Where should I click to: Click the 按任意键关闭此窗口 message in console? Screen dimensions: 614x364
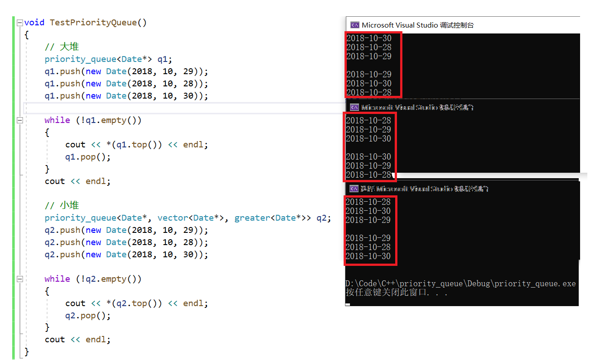tap(397, 293)
